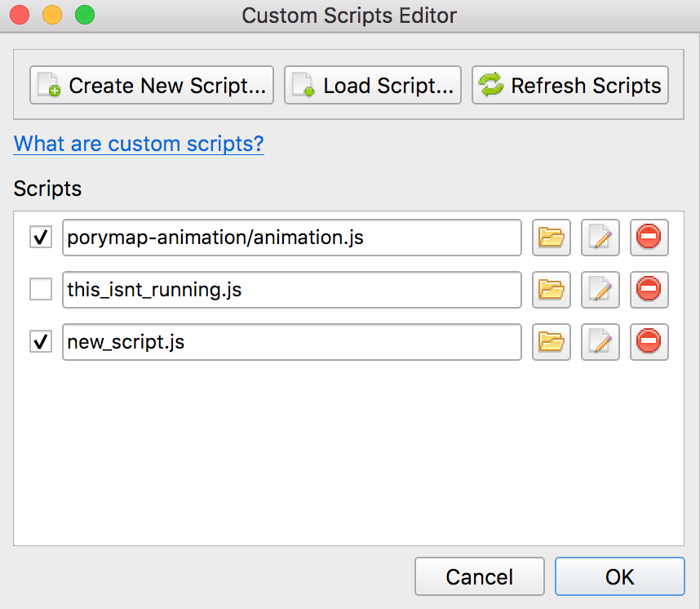The image size is (700, 609).
Task: Edit the new_script.js script
Action: click(600, 342)
